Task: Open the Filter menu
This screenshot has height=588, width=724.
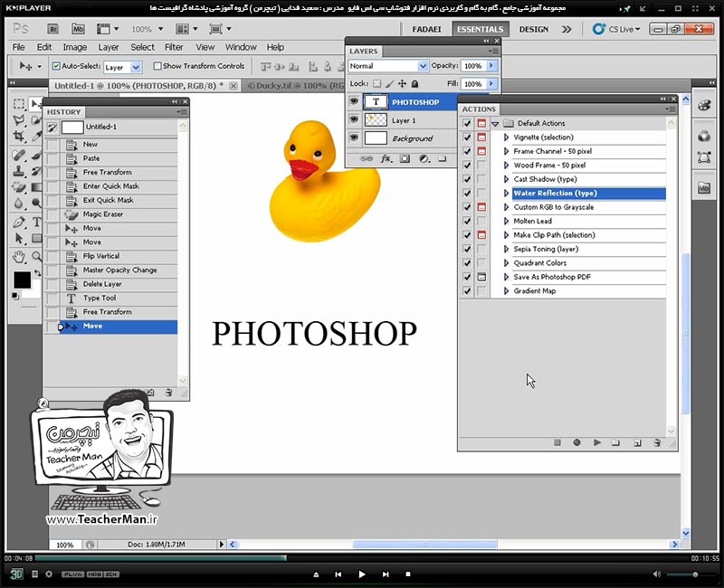Action: tap(174, 47)
